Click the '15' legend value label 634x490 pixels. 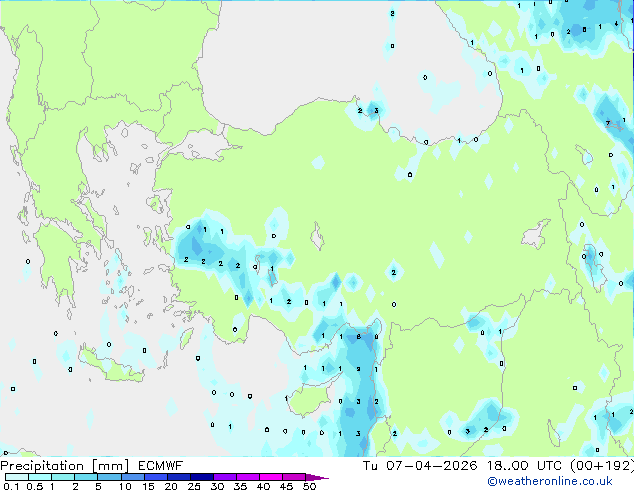148,486
